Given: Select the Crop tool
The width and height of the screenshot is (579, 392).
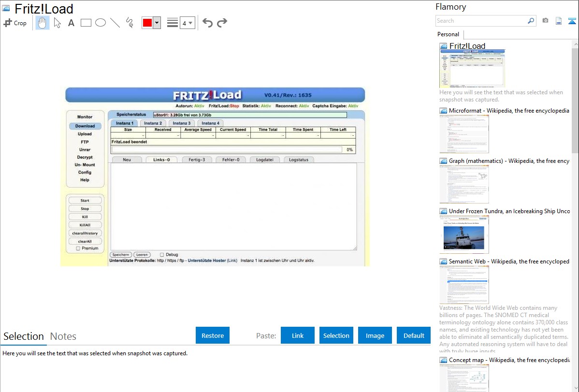Looking at the screenshot, I should click(15, 23).
